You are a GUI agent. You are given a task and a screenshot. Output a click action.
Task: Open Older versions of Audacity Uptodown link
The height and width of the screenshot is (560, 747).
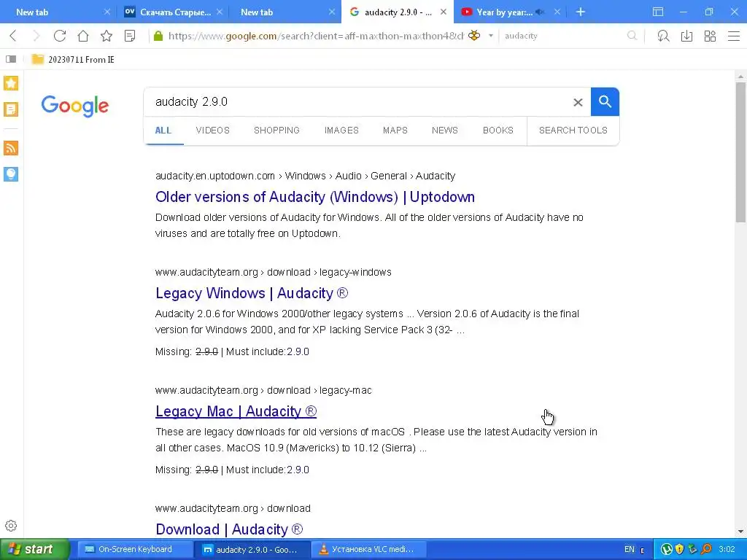[315, 197]
